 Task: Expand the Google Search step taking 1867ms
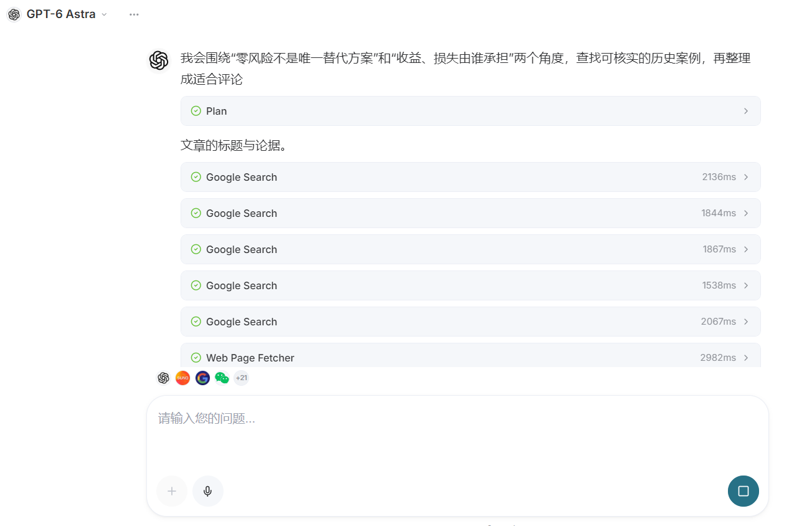pos(470,249)
